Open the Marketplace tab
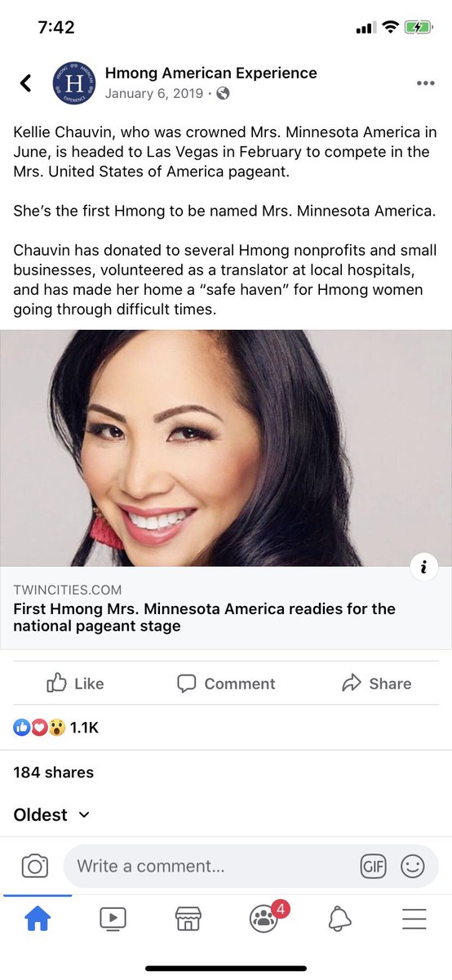 188,920
